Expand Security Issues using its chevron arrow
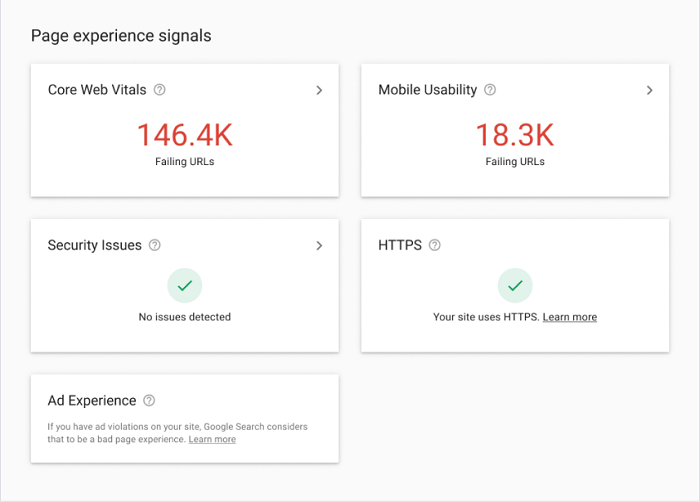This screenshot has width=700, height=502. click(x=319, y=245)
